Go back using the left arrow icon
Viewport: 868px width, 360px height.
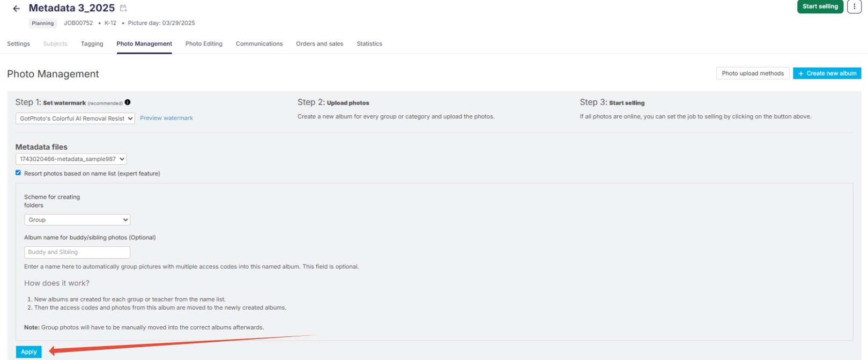coord(17,9)
